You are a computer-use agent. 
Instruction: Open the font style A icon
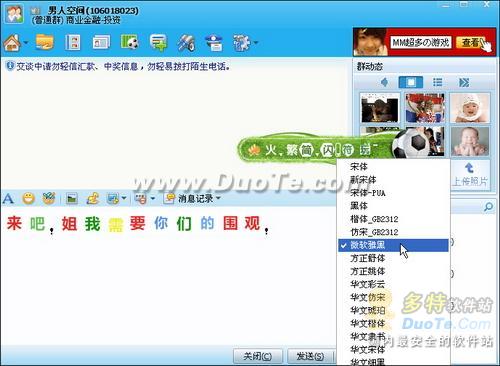(8, 198)
